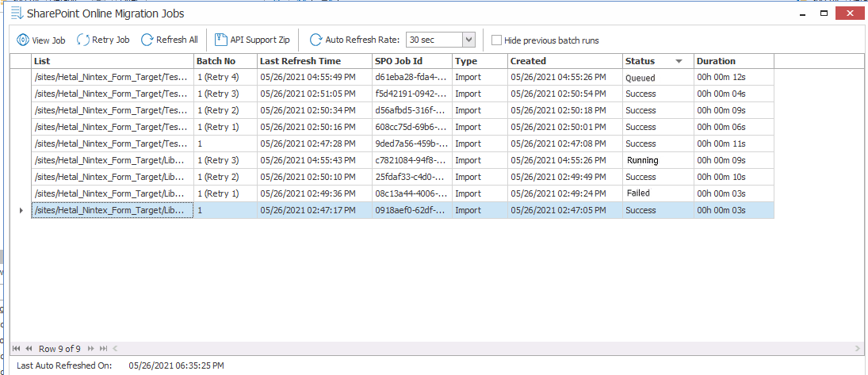Image resolution: width=868 pixels, height=375 pixels.
Task: Open the 30 sec refresh rate dropdown
Action: [x=468, y=40]
